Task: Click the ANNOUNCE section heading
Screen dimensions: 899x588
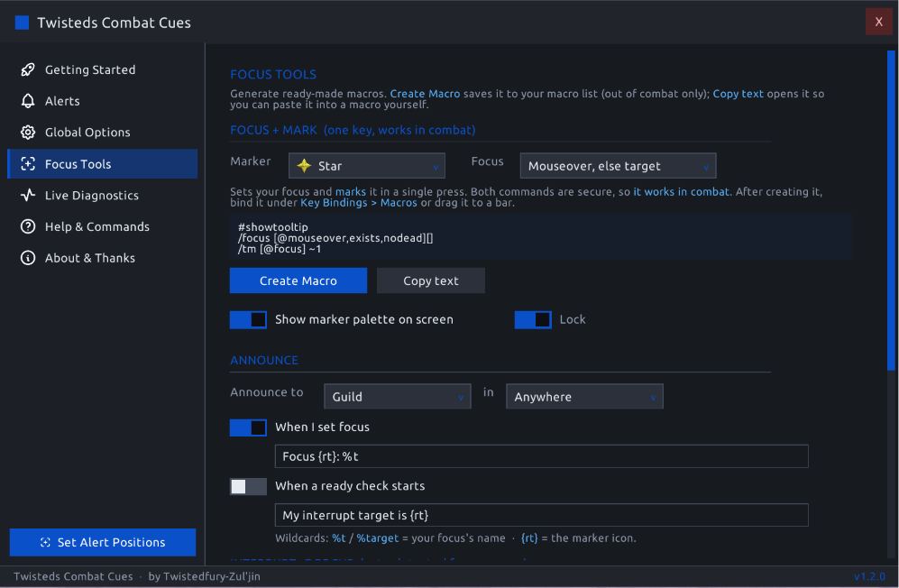Action: tap(263, 360)
